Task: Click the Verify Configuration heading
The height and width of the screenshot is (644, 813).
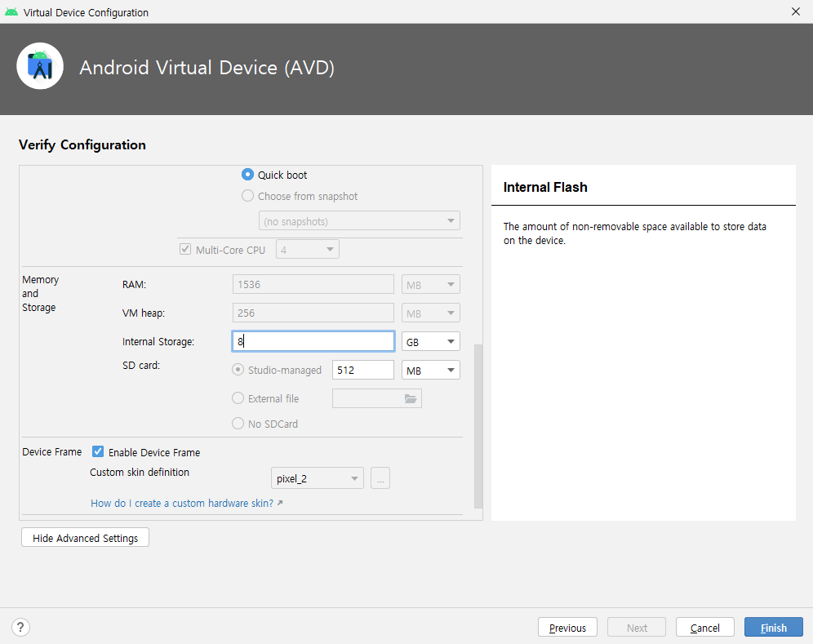Action: 82,144
